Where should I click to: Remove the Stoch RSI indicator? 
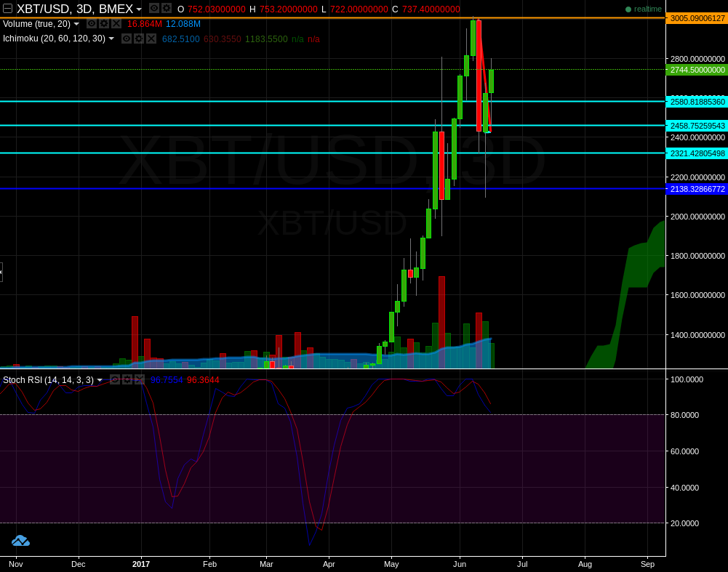(139, 379)
